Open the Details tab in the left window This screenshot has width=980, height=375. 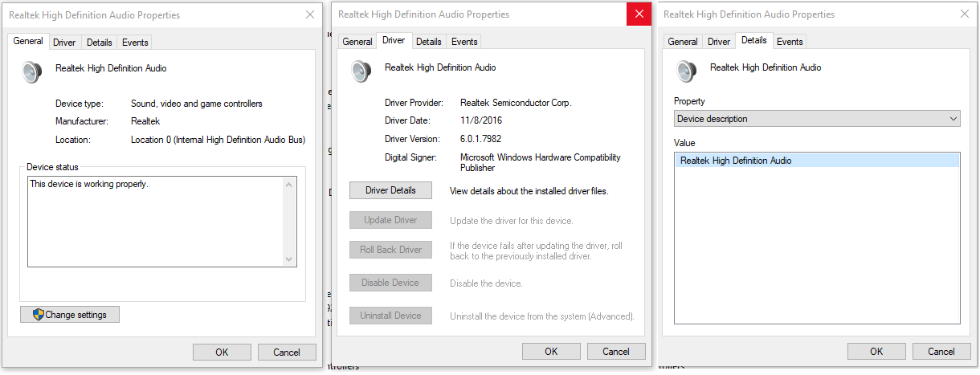(100, 43)
